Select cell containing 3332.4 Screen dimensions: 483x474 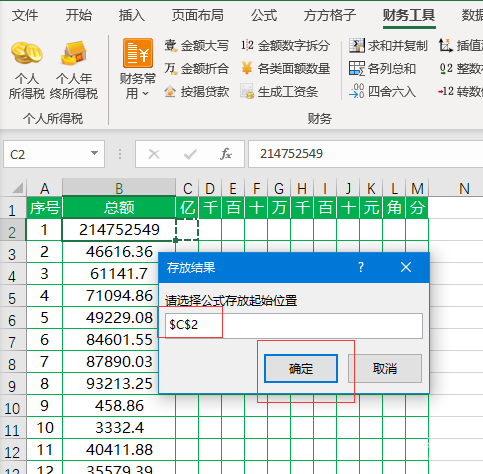pyautogui.click(x=119, y=428)
